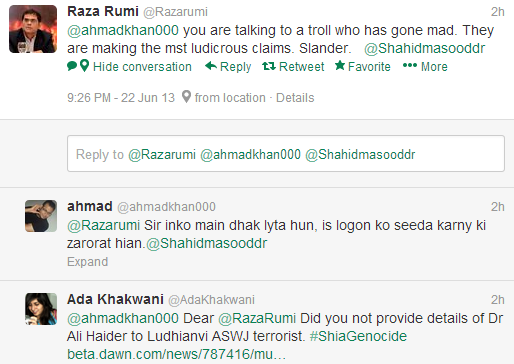Open @RazaRumi mention in Ada Khakwani's tweet

tap(257, 318)
